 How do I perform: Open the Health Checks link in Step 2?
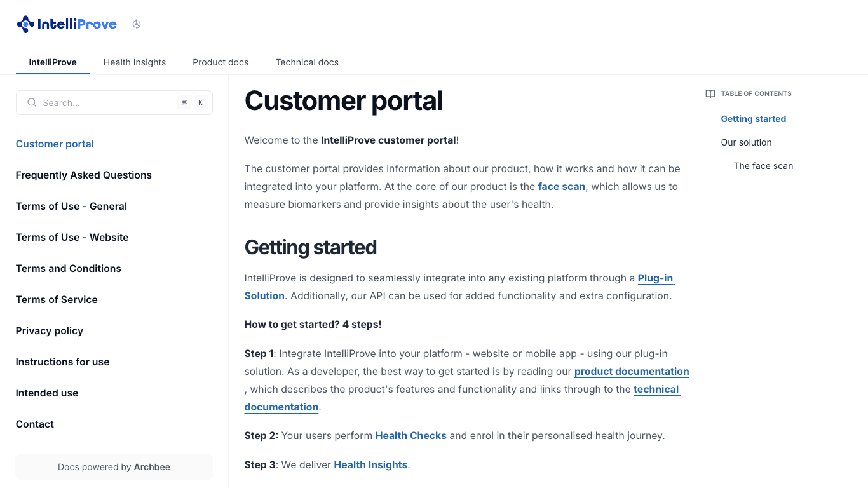pyautogui.click(x=410, y=435)
